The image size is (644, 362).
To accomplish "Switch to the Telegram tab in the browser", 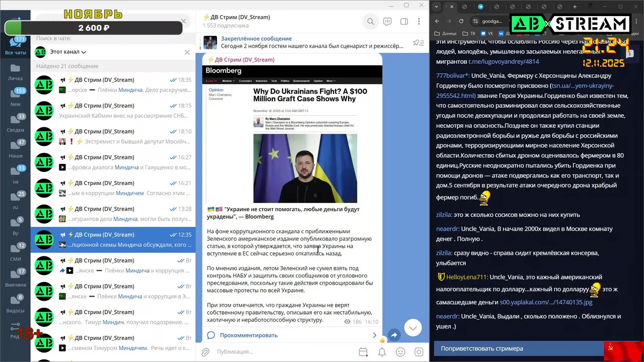I will 480,7.
